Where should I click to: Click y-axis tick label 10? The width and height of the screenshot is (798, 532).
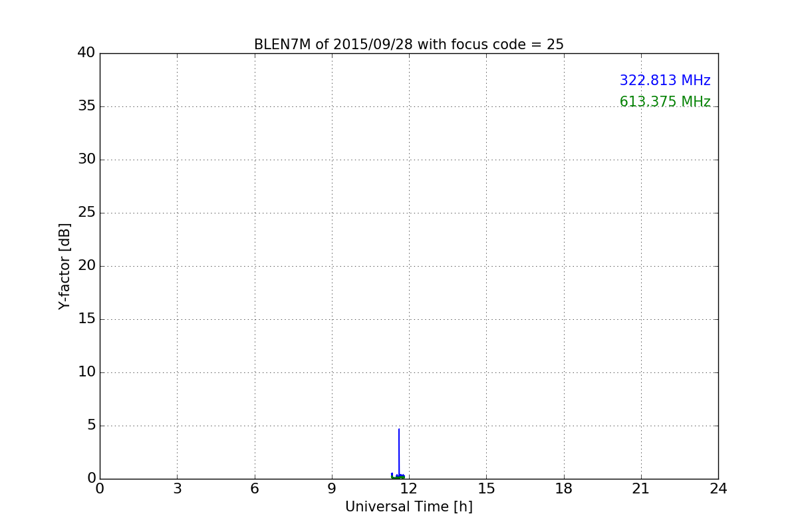click(x=86, y=372)
